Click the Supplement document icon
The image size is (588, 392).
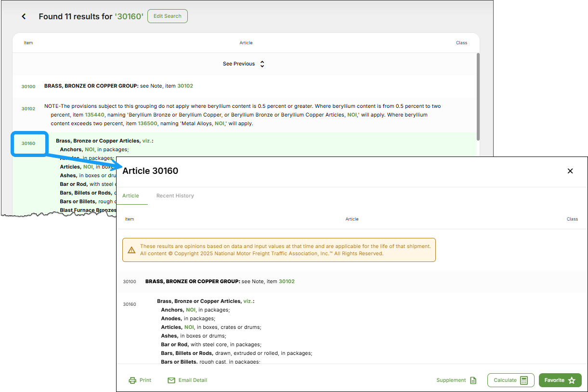pyautogui.click(x=473, y=380)
